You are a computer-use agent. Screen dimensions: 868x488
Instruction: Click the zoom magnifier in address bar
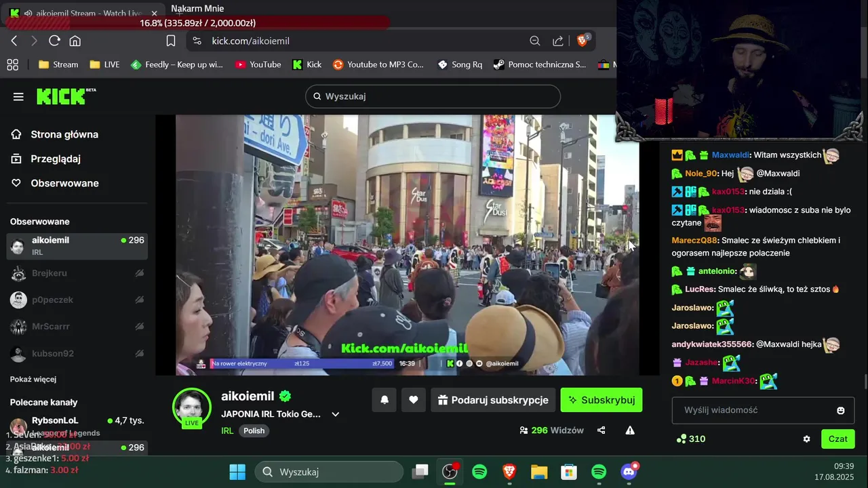click(535, 41)
